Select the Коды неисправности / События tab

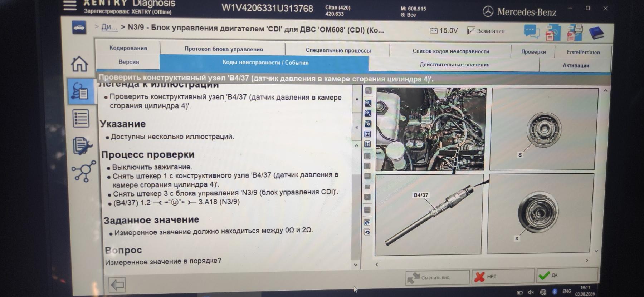tap(265, 63)
